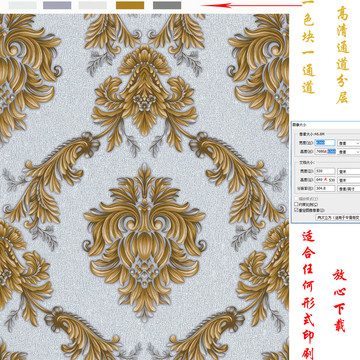Click the red arrow pointing at swatches
Screen dimensions: 360x360
coord(251,5)
